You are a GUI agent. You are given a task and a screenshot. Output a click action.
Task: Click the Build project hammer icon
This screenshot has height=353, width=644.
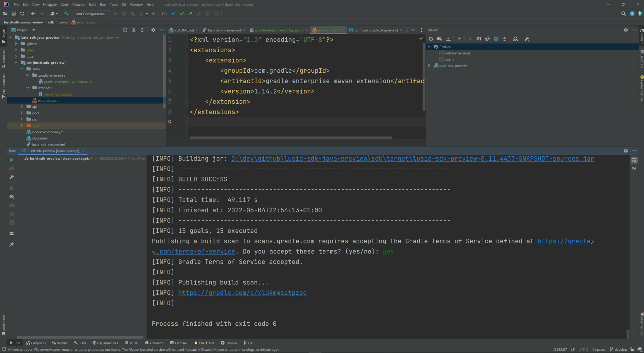pyautogui.click(x=66, y=14)
